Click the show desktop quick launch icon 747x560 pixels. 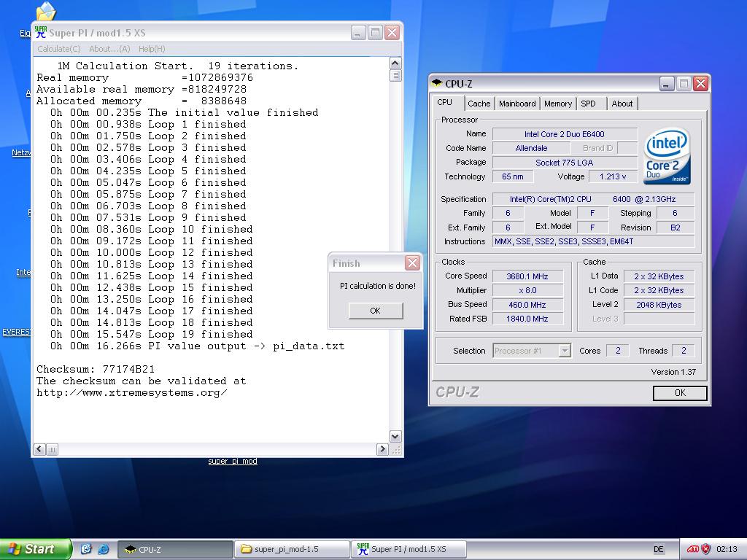click(x=86, y=549)
